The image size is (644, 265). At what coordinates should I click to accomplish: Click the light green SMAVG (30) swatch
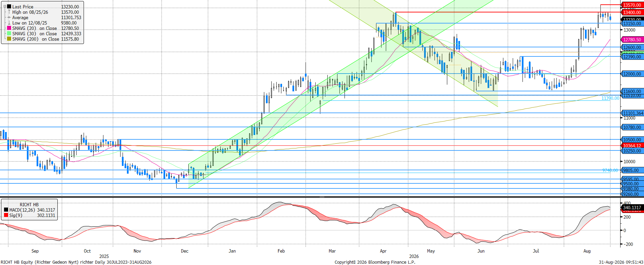point(9,34)
